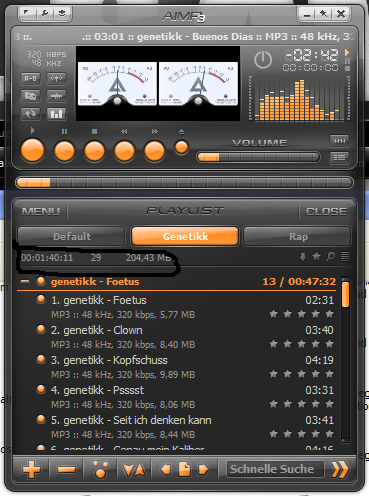This screenshot has height=496, width=369.
Task: Select the Genetikk playlist tab
Action: [185, 236]
